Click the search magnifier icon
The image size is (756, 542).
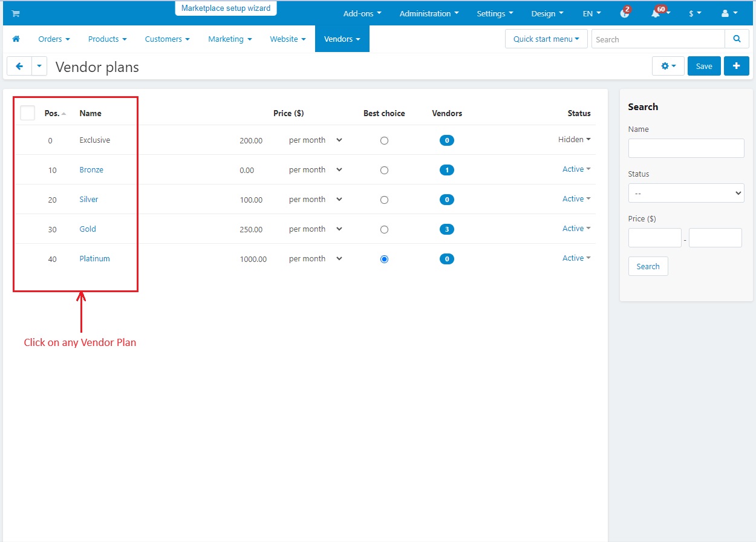tap(737, 39)
